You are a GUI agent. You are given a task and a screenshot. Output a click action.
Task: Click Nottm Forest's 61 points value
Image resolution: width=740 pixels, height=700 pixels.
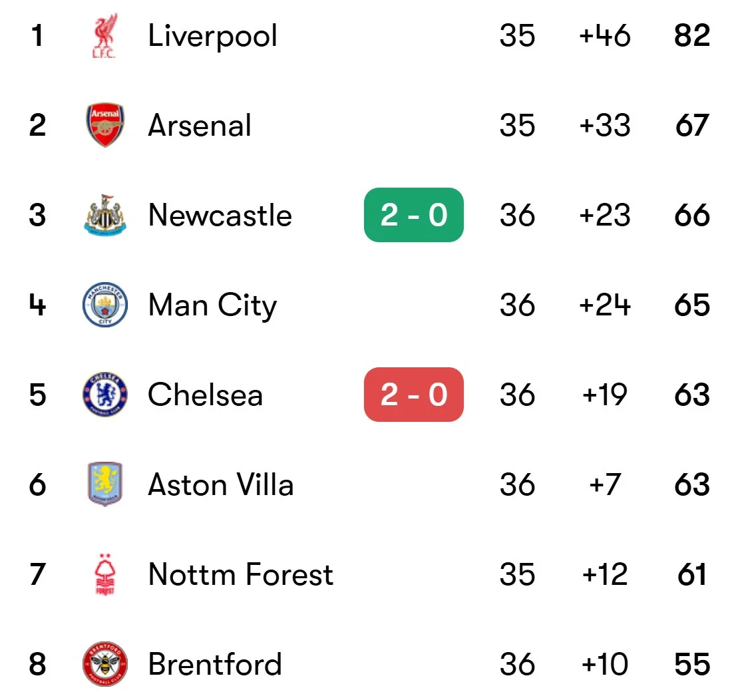[692, 574]
